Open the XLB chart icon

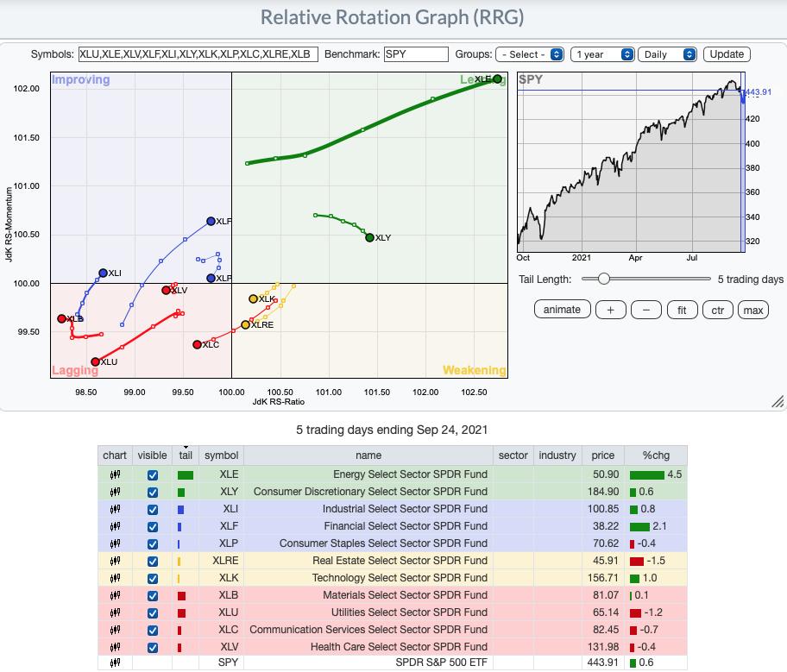tap(115, 595)
